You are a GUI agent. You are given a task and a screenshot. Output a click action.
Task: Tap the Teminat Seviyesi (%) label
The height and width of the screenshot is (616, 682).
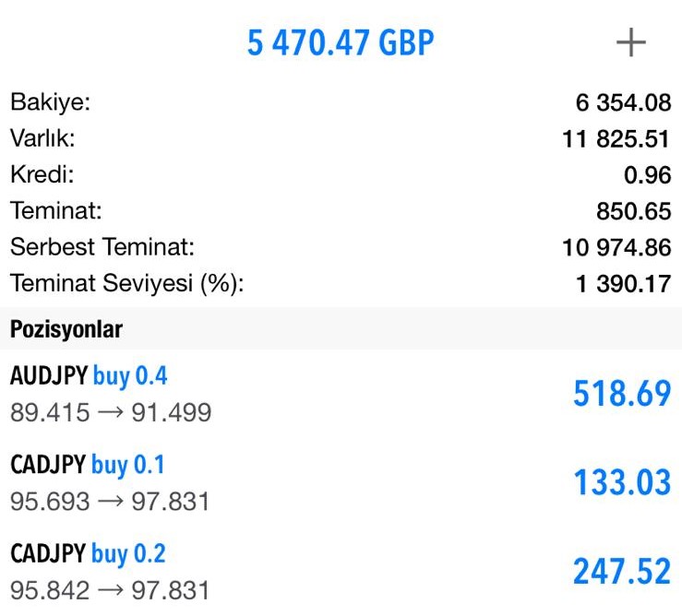pyautogui.click(x=126, y=284)
